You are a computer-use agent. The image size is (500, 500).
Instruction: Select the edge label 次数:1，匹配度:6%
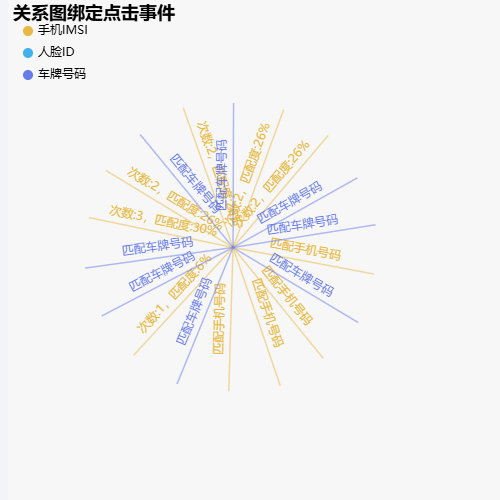pyautogui.click(x=174, y=293)
